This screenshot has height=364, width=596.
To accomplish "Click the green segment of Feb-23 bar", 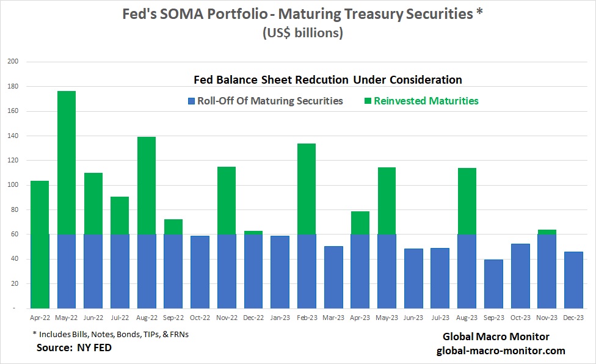I will [307, 189].
